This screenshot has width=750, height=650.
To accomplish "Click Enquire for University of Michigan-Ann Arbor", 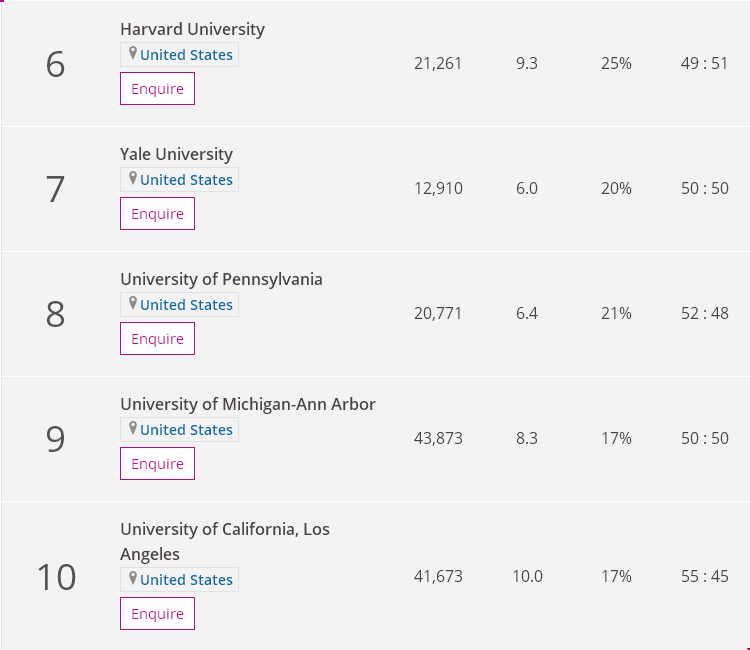I will 157,463.
